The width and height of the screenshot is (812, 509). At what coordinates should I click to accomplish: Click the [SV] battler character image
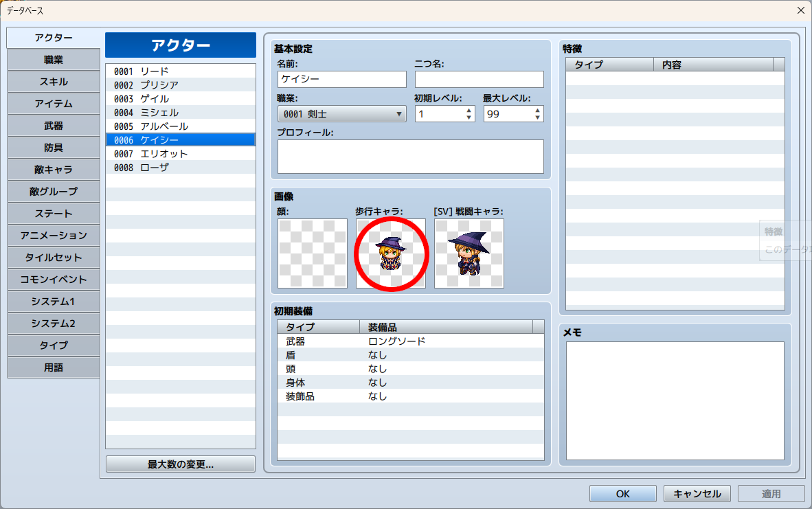(x=469, y=253)
